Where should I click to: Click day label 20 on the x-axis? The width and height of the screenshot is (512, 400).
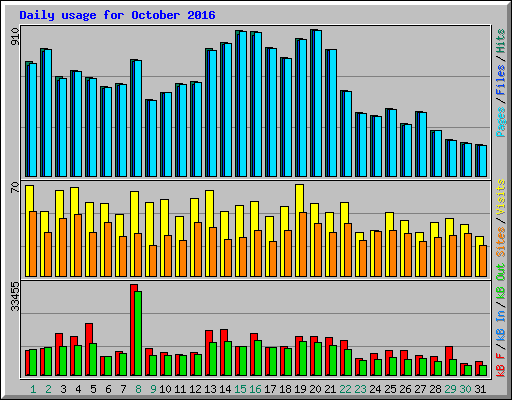(315, 389)
